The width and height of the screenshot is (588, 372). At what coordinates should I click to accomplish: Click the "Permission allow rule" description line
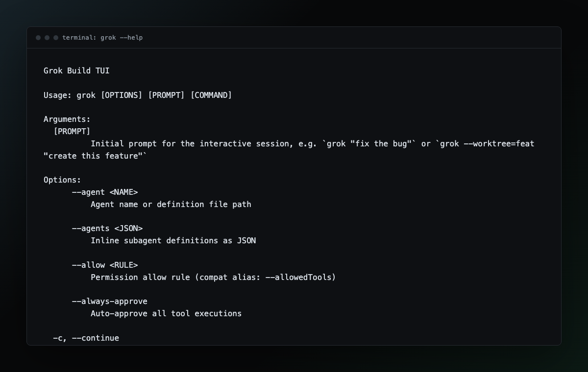tap(213, 277)
